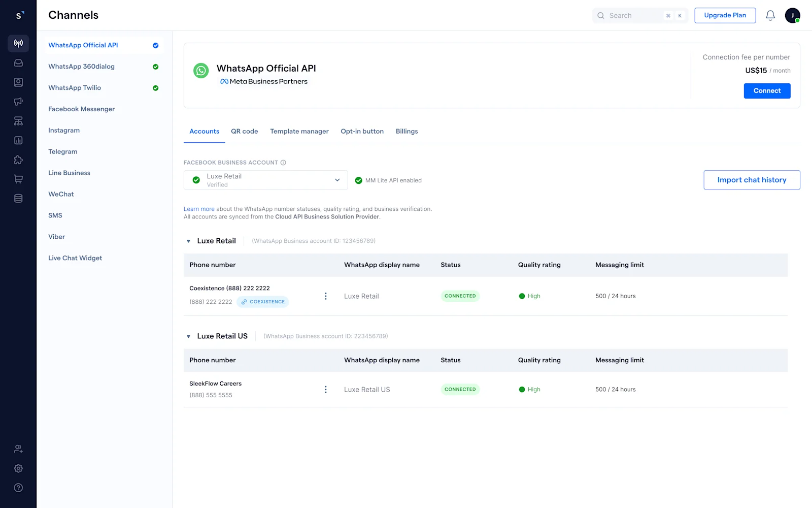Screen dimensions: 812x508
Task: Focus the Search field
Action: click(640, 15)
